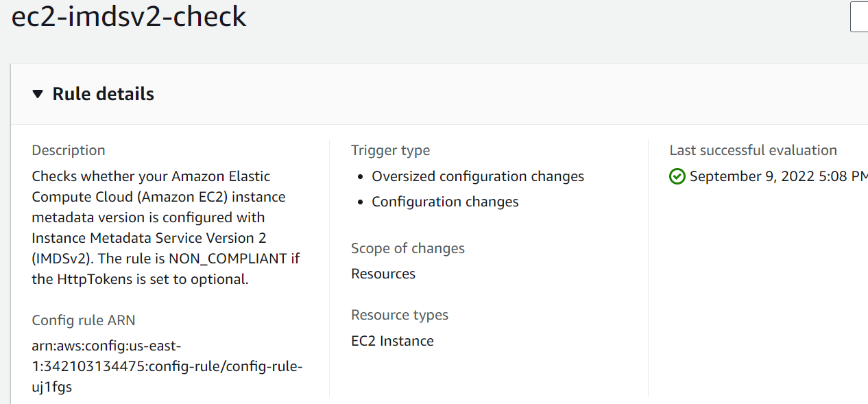Select the Resources scope value

pos(383,274)
